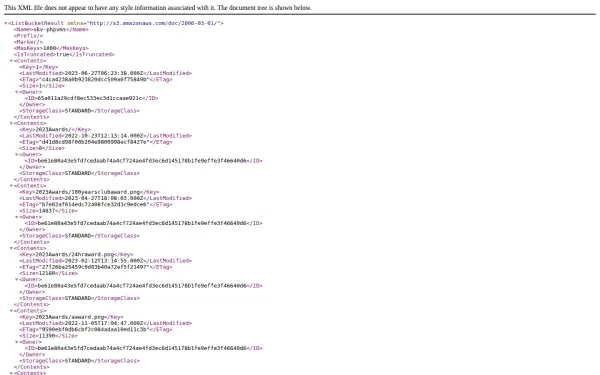
Task: Click the Size element with value 1
Action: point(42,86)
